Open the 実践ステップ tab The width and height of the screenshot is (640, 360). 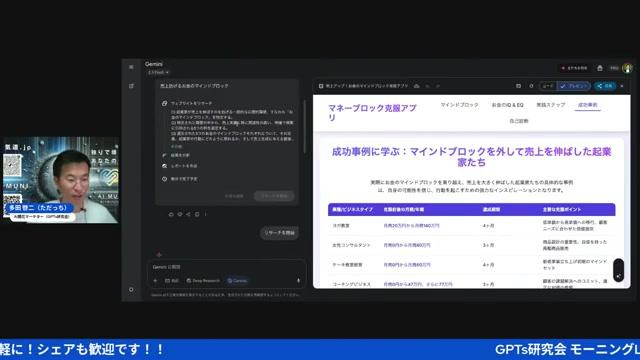coord(551,105)
